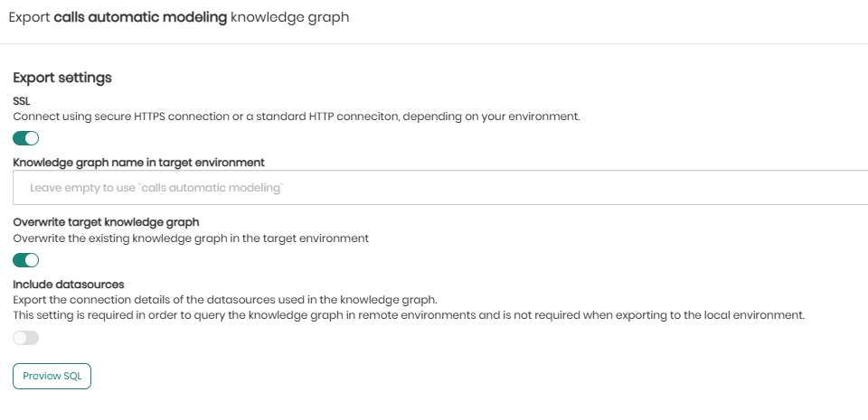Click the secure HTTPS connection description text

coord(181,117)
